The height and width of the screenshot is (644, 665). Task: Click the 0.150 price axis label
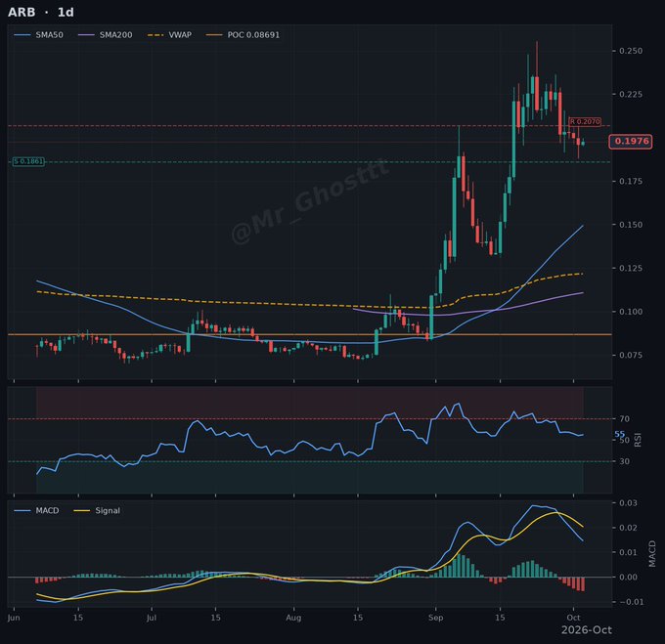630,225
